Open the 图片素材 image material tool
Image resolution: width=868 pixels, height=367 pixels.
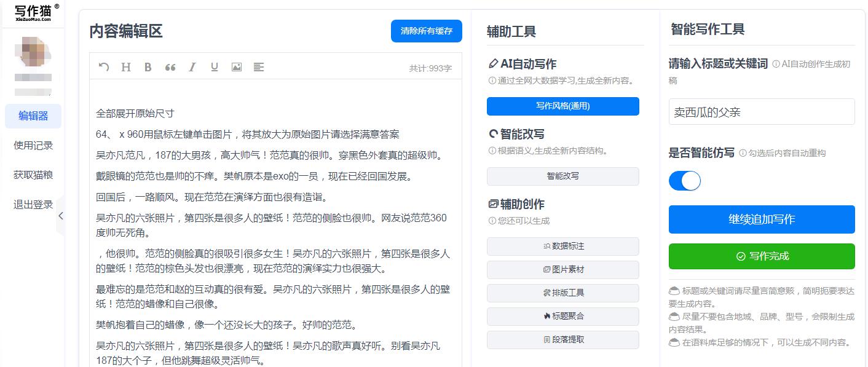click(562, 270)
